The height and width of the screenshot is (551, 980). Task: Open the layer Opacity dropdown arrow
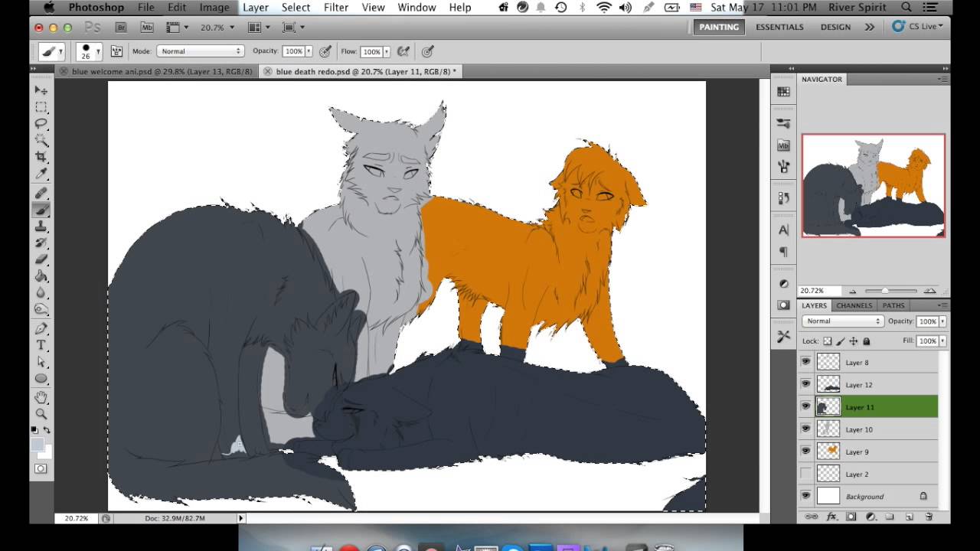tap(942, 321)
